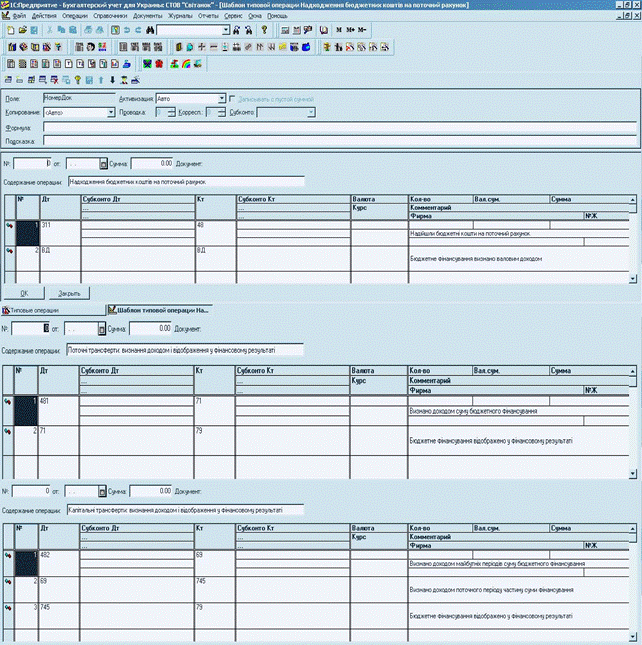The image size is (642, 645).
Task: Move row down with the black arrow
Action: (x=112, y=80)
